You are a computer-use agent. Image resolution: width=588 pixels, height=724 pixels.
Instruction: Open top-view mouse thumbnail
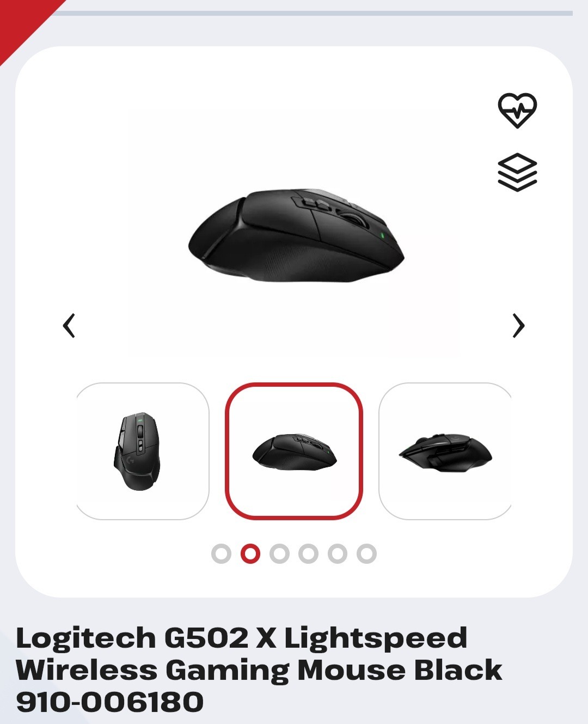(143, 451)
